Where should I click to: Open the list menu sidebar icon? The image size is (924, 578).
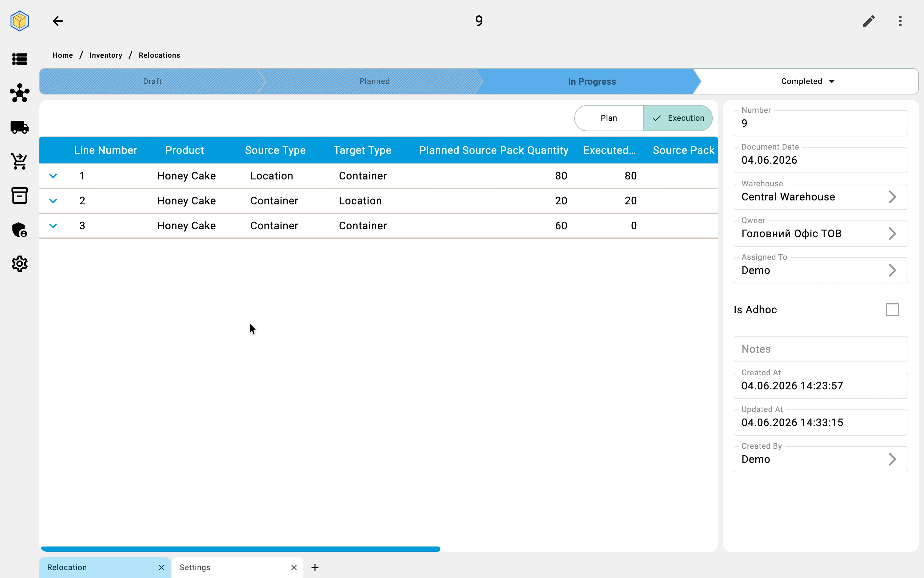point(19,59)
